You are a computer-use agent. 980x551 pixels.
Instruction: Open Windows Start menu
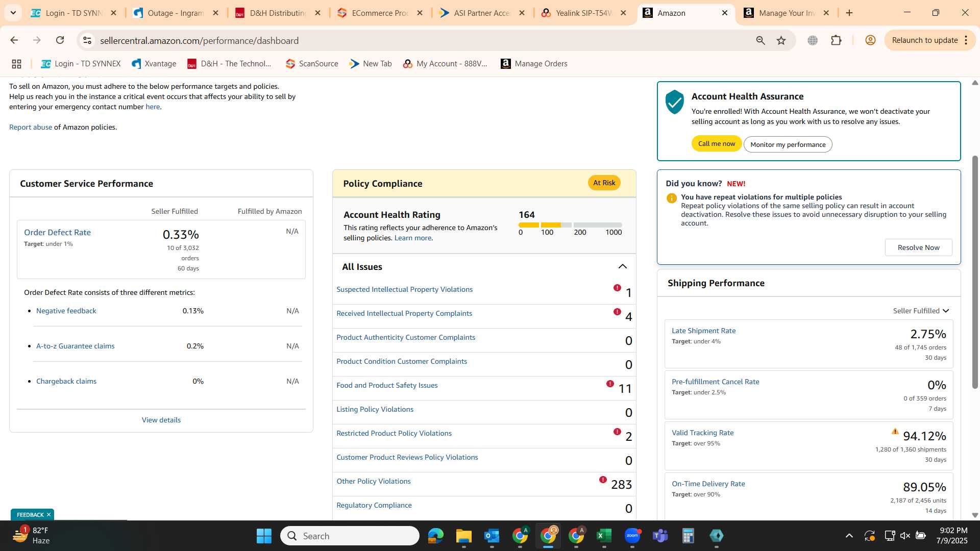(x=264, y=536)
